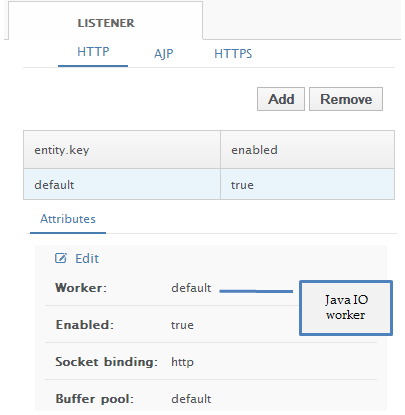Viewport: 405px width, 415px height.
Task: Click the Edit pencil icon
Action: (x=61, y=258)
